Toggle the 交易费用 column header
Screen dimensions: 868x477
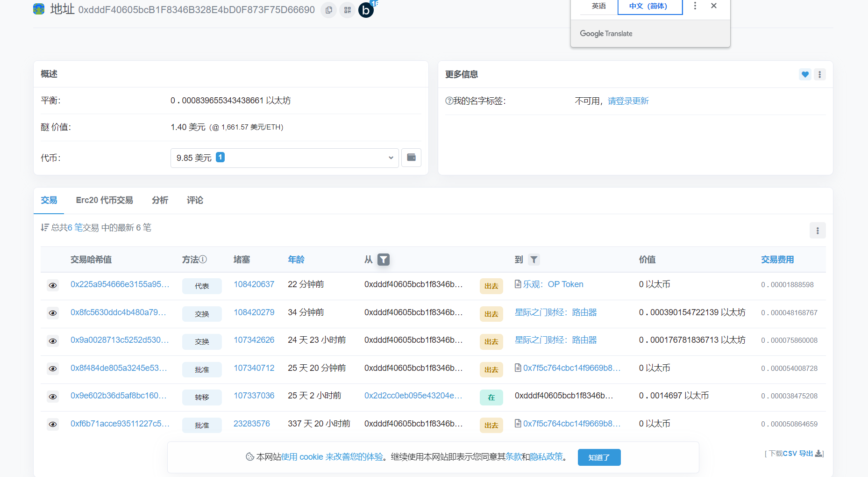[x=777, y=260]
